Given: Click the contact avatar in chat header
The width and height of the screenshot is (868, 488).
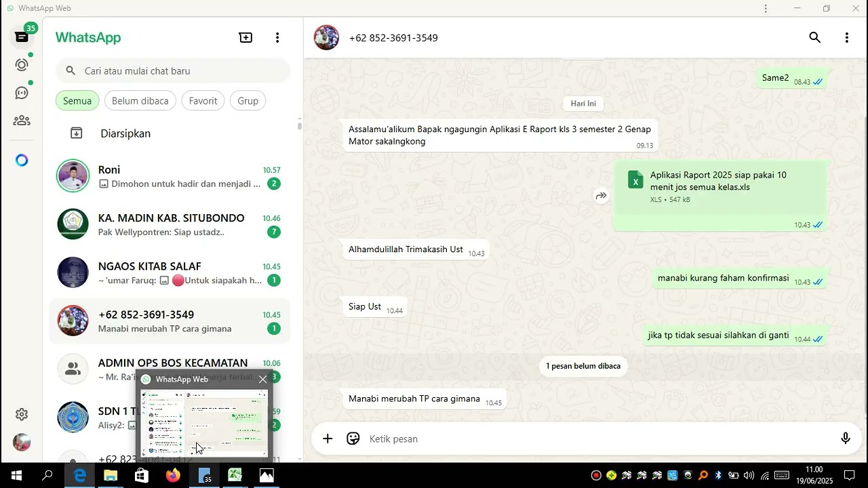Looking at the screenshot, I should click(x=326, y=38).
